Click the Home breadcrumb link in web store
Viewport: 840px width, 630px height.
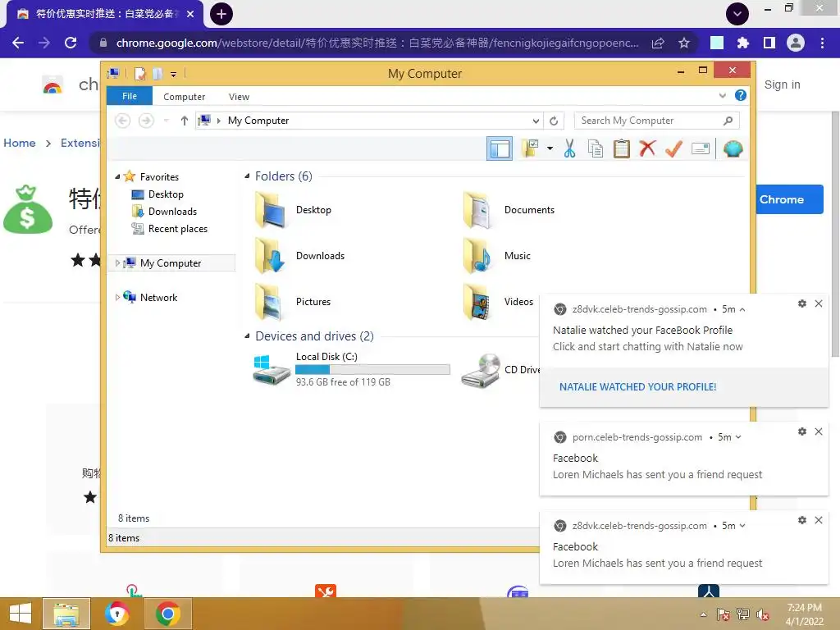20,143
